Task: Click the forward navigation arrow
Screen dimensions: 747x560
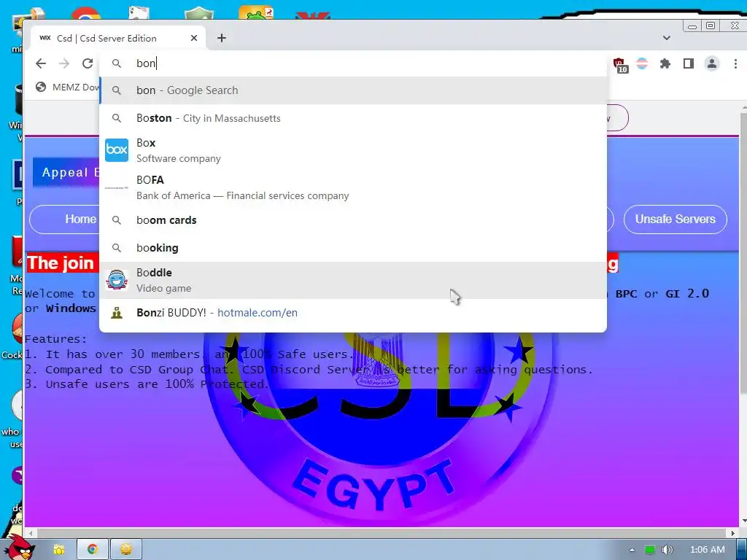Action: 64,63
